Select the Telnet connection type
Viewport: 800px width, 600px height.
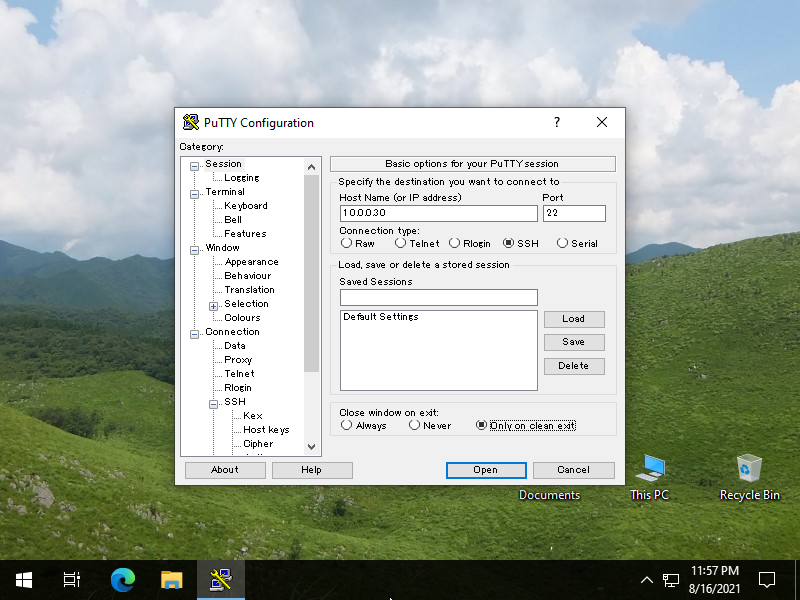coord(417,243)
